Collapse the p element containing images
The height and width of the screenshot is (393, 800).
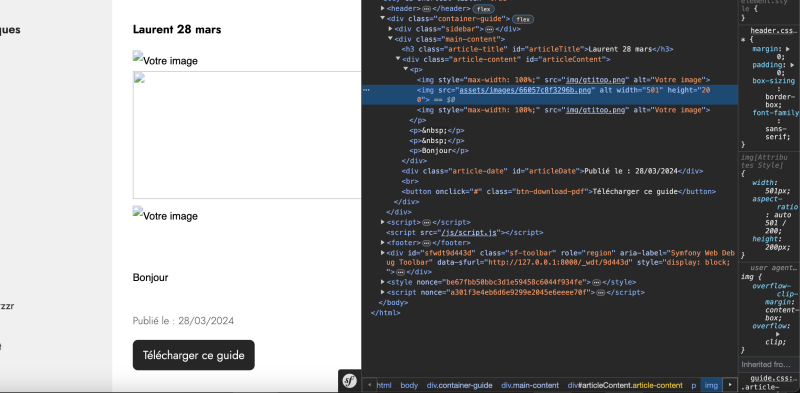[406, 69]
